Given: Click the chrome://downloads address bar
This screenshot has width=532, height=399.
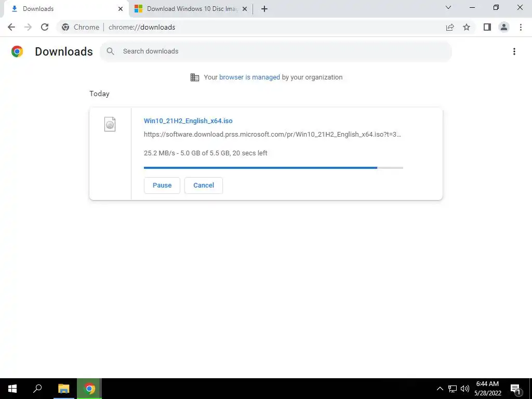Looking at the screenshot, I should 251,27.
